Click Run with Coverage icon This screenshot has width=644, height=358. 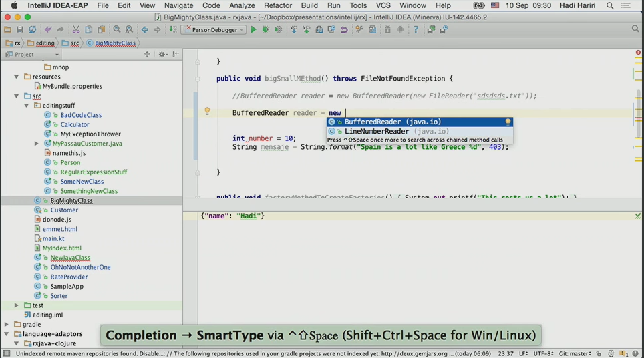click(x=279, y=29)
